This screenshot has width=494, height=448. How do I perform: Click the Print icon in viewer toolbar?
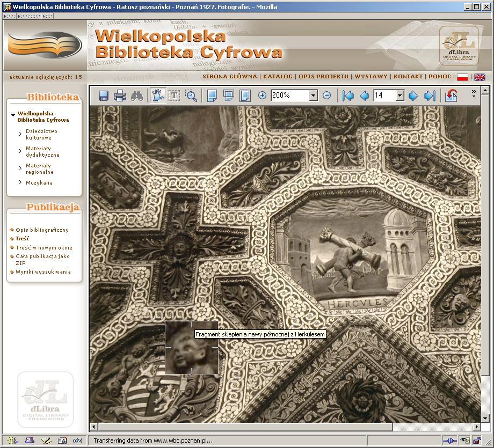pos(120,96)
